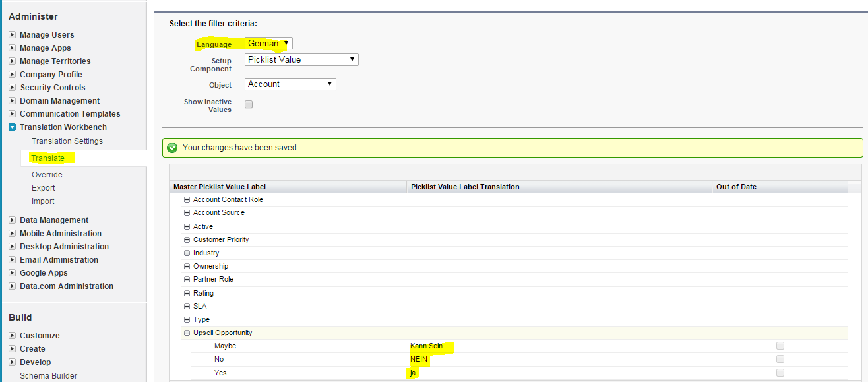Expand the Manage Apps arrow

pos(13,48)
